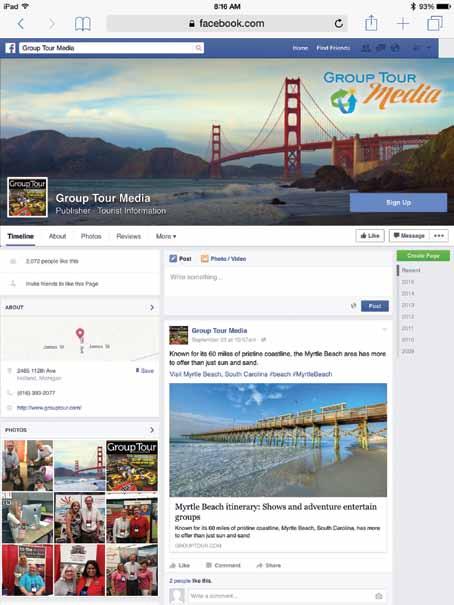Go back with Safari back arrow

21,24
